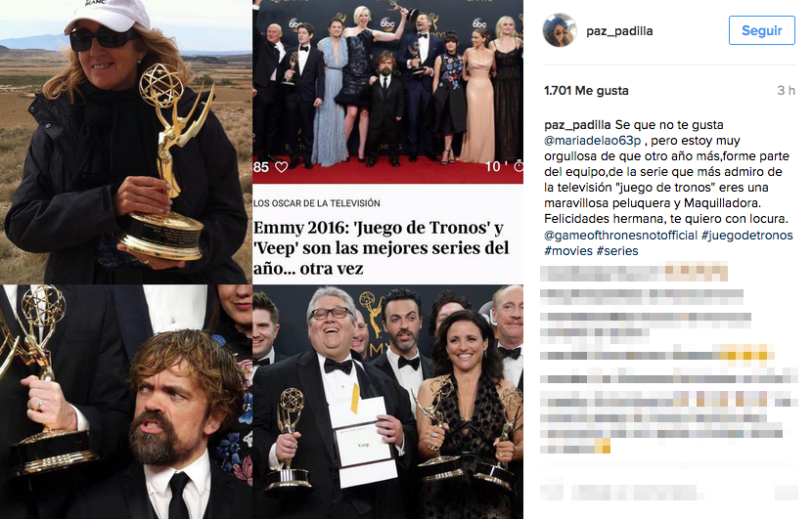Click the red carpet cast photo
812x519 pixels.
387,92
